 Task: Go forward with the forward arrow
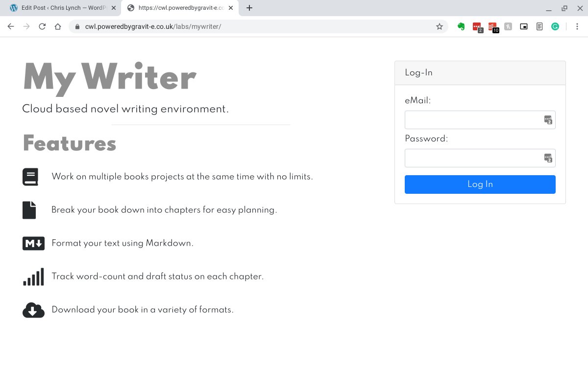tap(26, 26)
